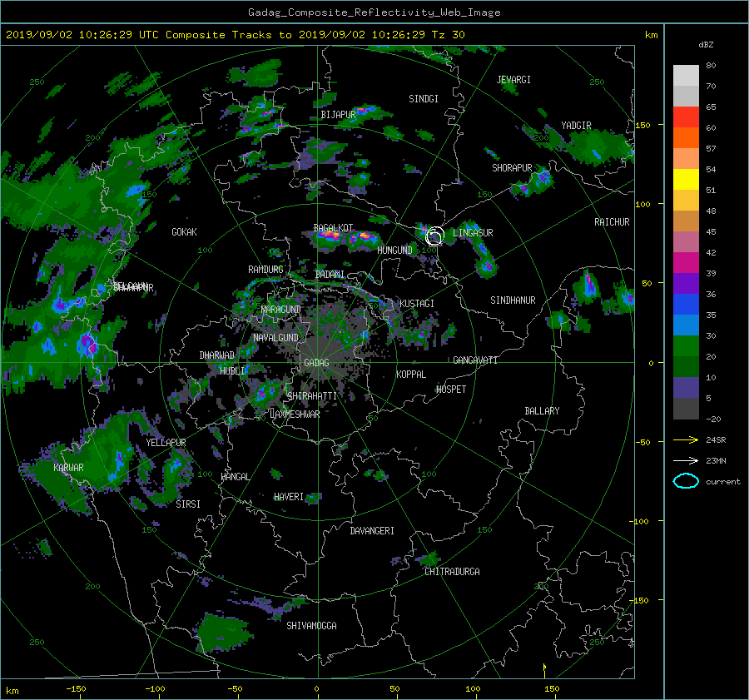749x700 pixels.
Task: Click the 'DHARWAD' city label
Action: click(217, 355)
